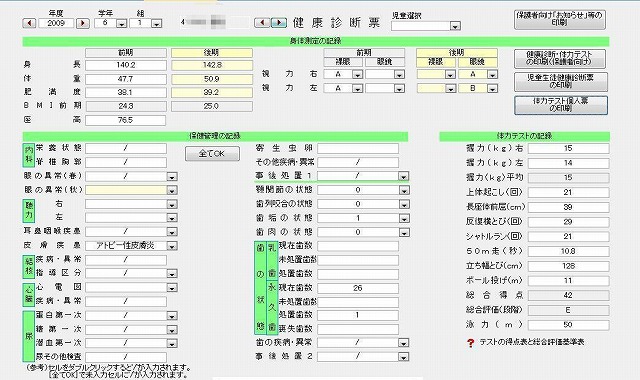Click 永久歯 現在歯数 field showing 26

[x=358, y=288]
